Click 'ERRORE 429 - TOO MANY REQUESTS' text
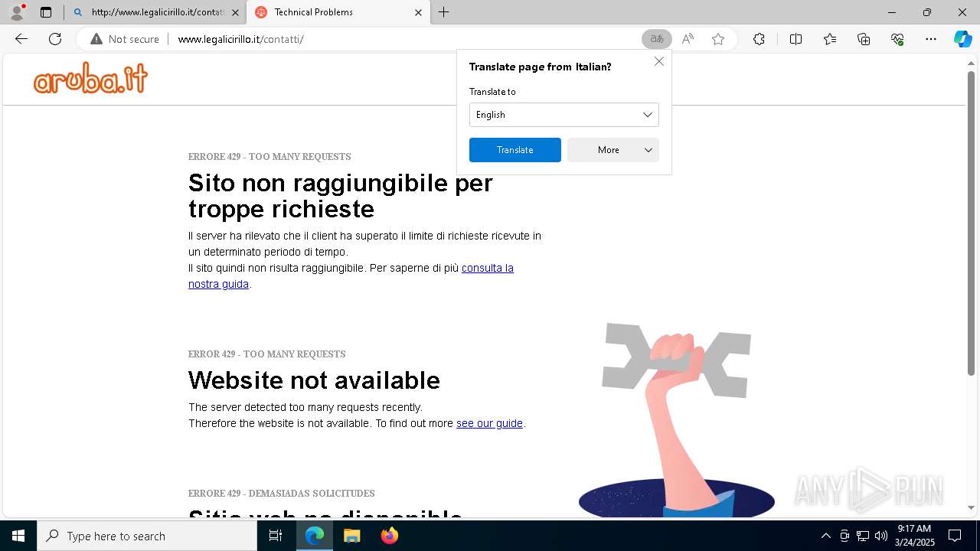This screenshot has width=980, height=551. click(269, 157)
